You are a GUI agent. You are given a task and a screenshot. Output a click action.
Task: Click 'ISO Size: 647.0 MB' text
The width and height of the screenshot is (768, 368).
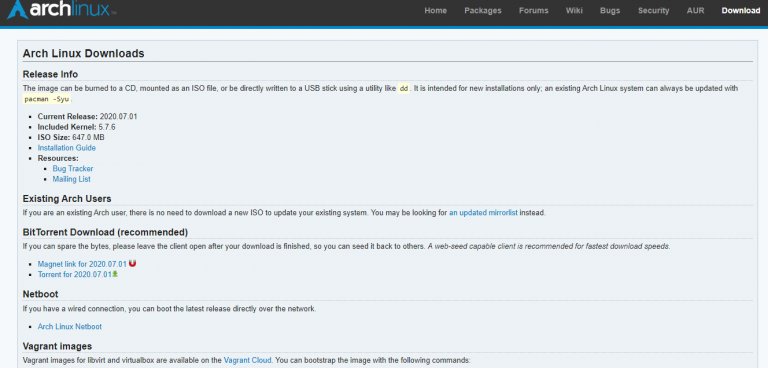[x=71, y=137]
